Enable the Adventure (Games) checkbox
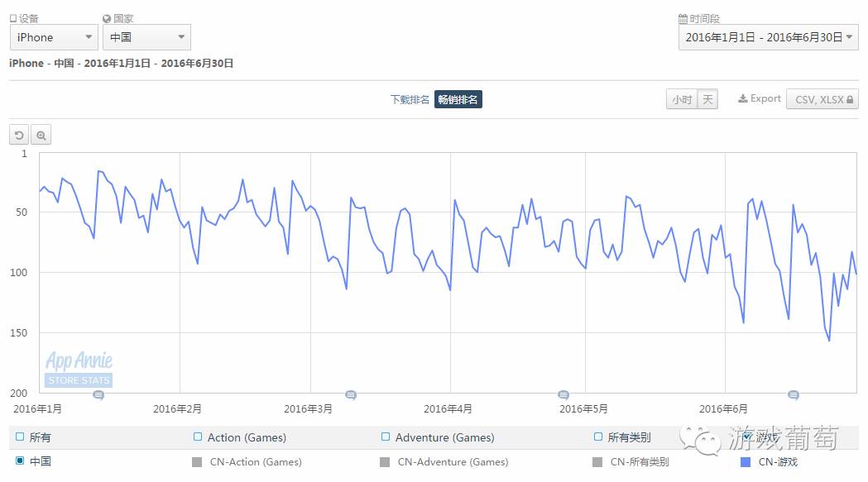The height and width of the screenshot is (482, 868). pos(386,437)
